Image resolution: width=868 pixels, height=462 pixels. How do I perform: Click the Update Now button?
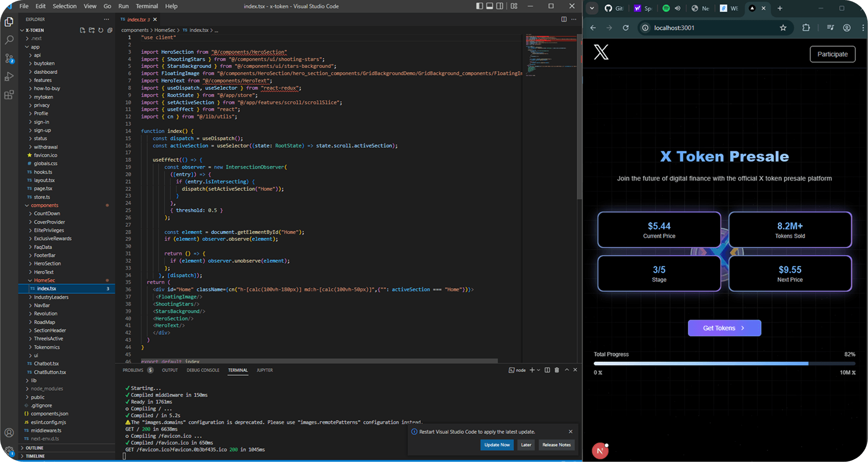point(497,445)
